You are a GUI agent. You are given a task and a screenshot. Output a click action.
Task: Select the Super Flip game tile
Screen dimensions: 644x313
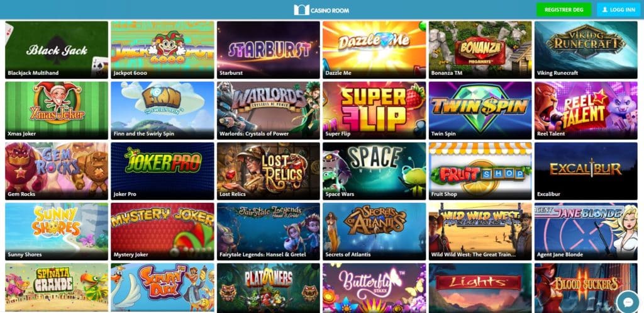[374, 110]
